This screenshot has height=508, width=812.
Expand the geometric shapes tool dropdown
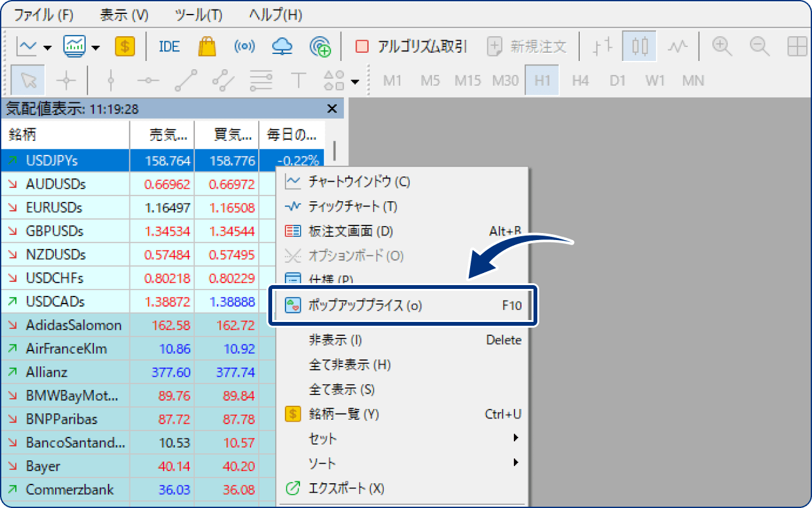point(355,80)
